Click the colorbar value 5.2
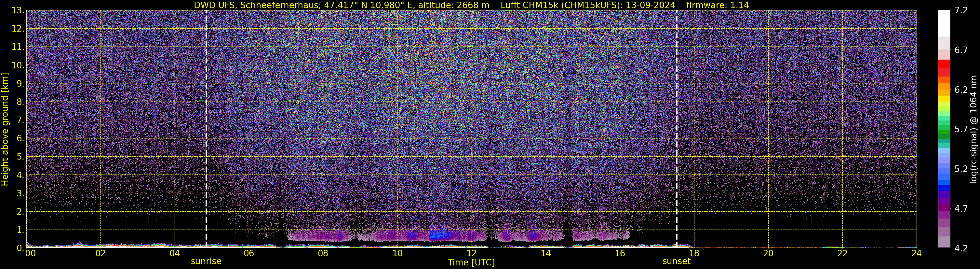Image resolution: width=980 pixels, height=269 pixels. pyautogui.click(x=961, y=169)
